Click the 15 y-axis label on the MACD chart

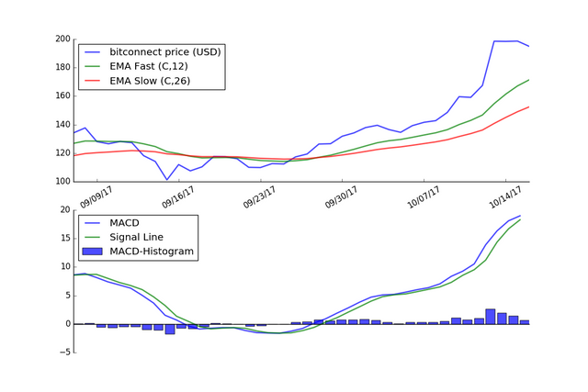click(x=65, y=239)
